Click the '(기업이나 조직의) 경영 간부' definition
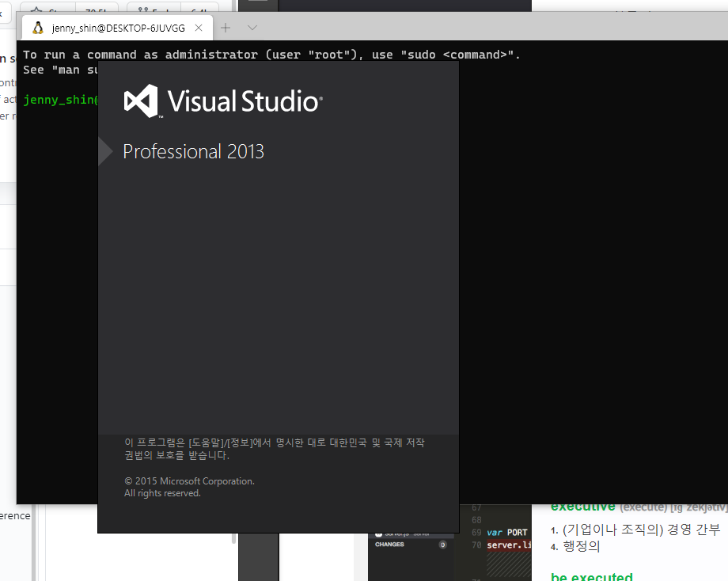Screen dimensions: 728x581 pos(641,530)
